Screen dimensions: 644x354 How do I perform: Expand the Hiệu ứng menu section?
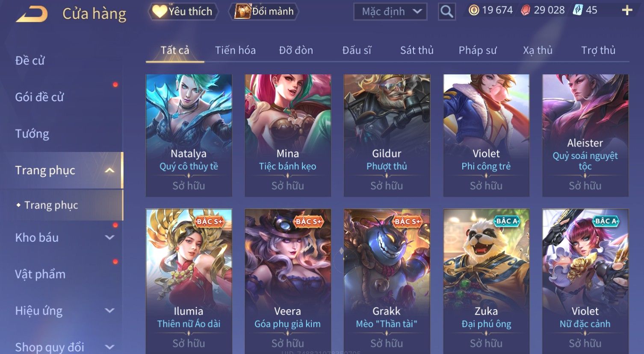click(x=109, y=311)
